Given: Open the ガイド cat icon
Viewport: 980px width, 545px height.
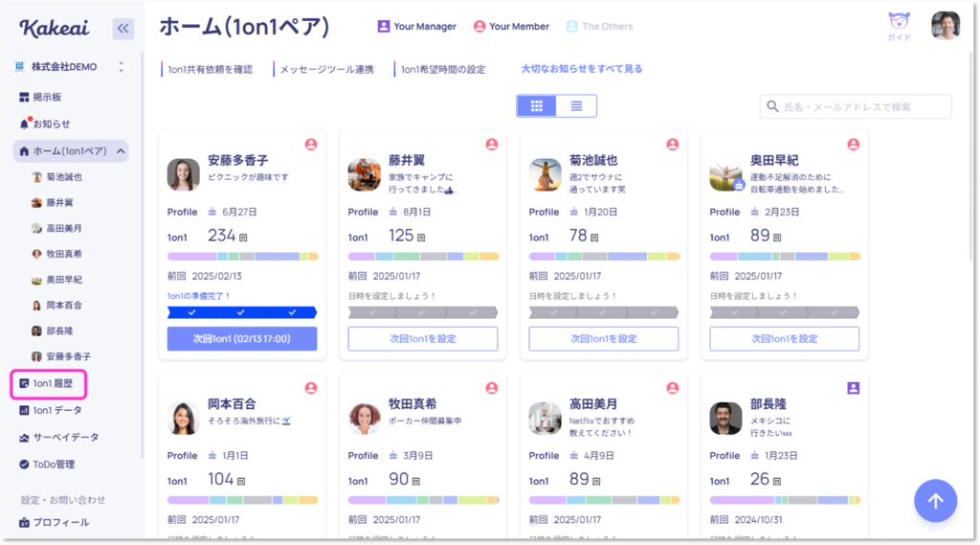Looking at the screenshot, I should tap(899, 26).
